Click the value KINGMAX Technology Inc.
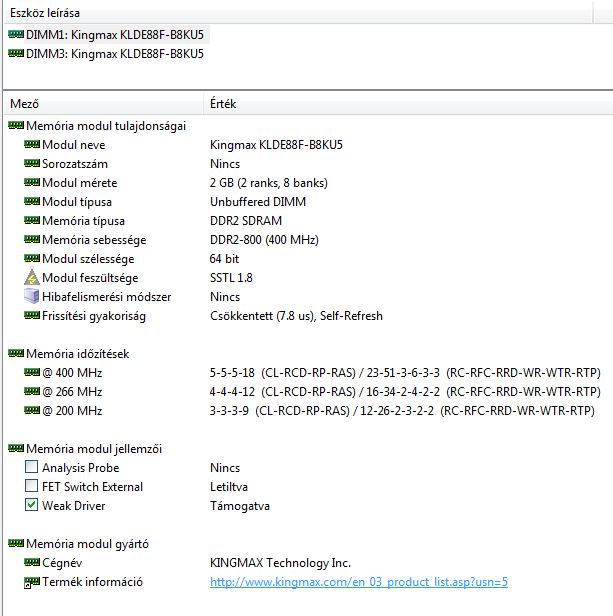Image resolution: width=613 pixels, height=616 pixels. tap(280, 563)
